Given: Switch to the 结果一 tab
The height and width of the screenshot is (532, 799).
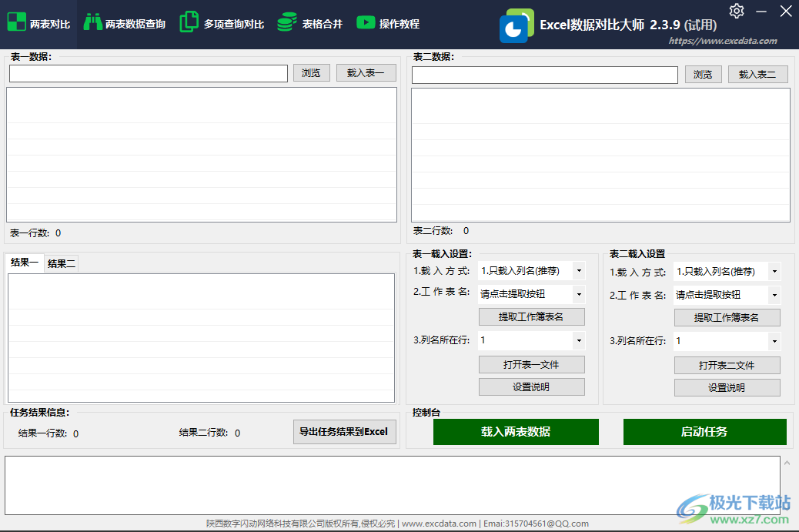Looking at the screenshot, I should click(25, 263).
